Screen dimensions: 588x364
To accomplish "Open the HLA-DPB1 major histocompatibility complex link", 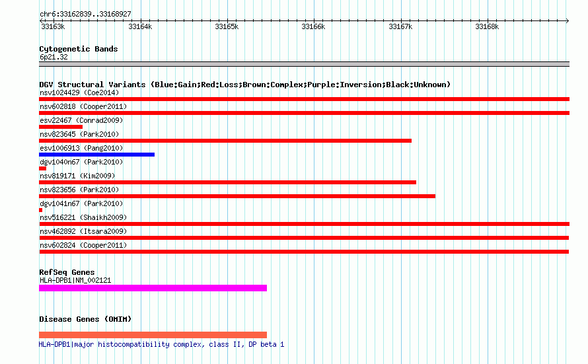I will pyautogui.click(x=162, y=344).
